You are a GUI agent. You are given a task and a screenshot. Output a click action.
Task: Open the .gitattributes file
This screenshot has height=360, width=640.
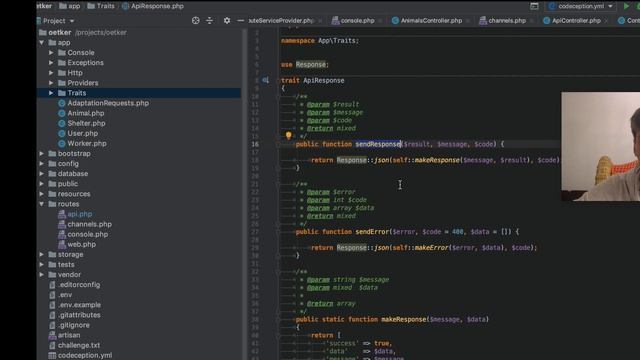pyautogui.click(x=75, y=315)
